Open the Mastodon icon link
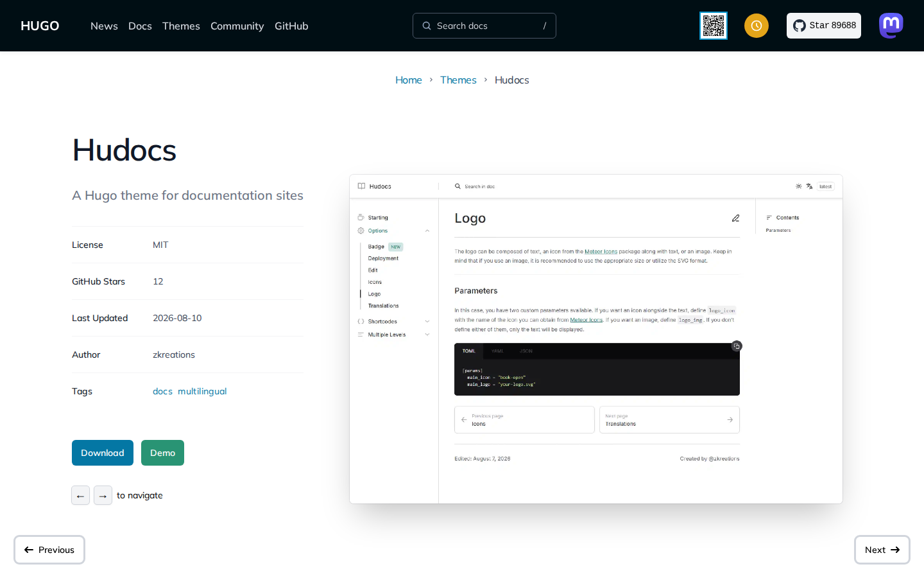The image size is (924, 578). click(x=891, y=26)
